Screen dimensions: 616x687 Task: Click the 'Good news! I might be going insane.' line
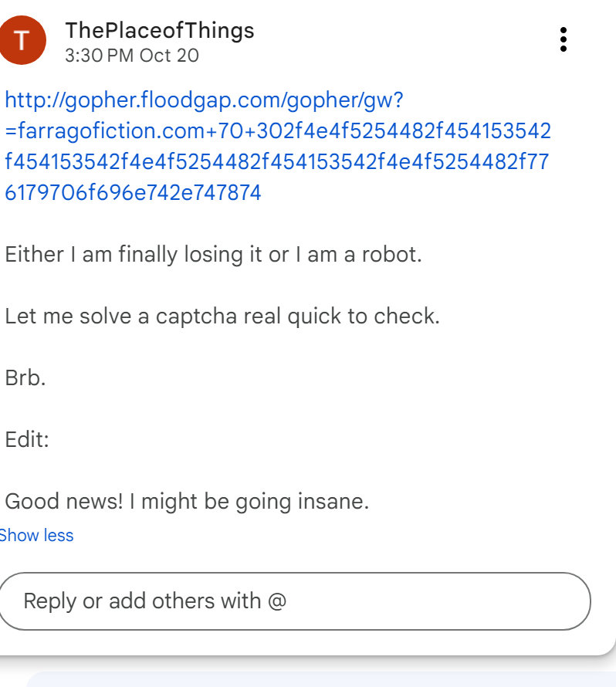pyautogui.click(x=187, y=502)
